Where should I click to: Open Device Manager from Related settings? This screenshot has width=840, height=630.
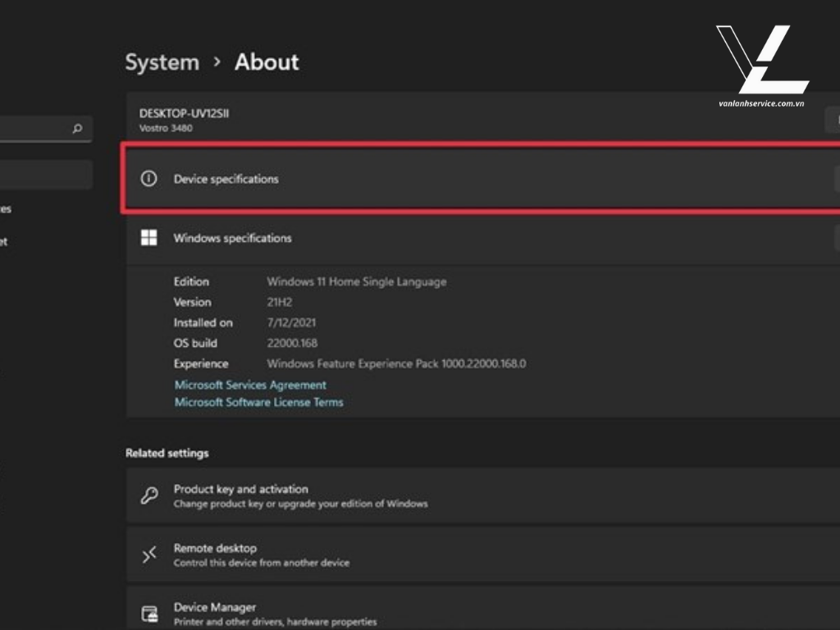coord(215,607)
